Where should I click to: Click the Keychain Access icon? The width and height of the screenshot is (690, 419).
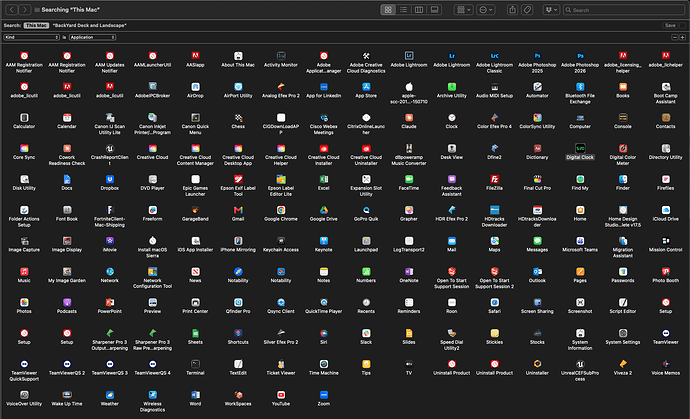281,241
